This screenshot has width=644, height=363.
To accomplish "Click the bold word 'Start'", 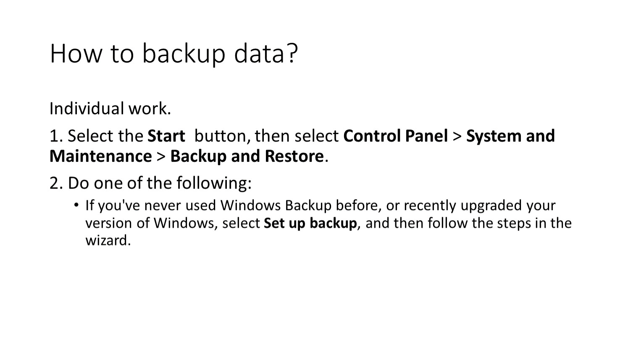I will (166, 136).
